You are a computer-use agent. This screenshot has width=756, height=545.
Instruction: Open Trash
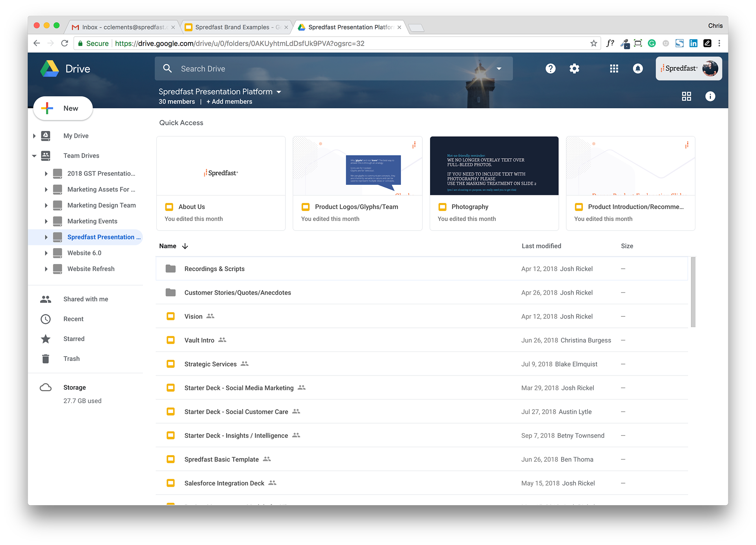[71, 359]
